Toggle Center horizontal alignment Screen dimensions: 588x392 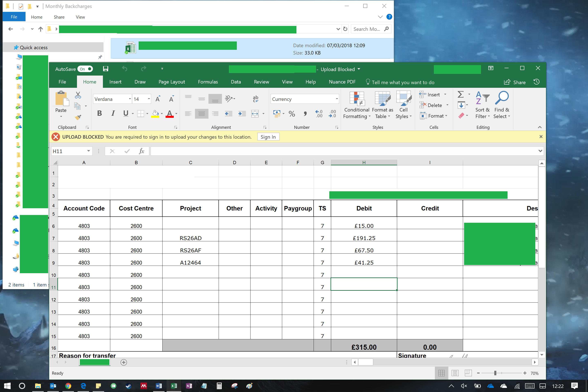point(202,114)
